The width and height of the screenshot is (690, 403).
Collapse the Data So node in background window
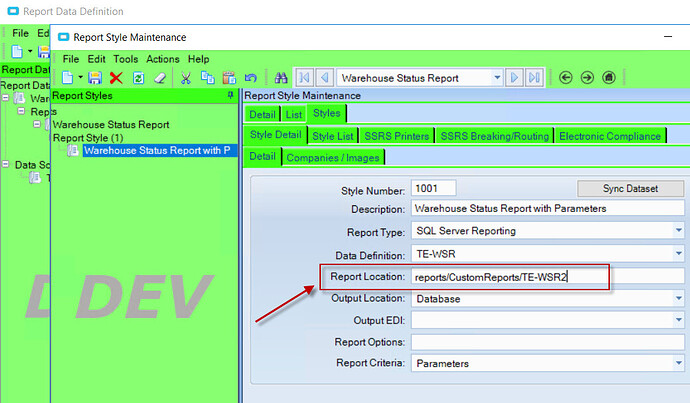pos(6,164)
